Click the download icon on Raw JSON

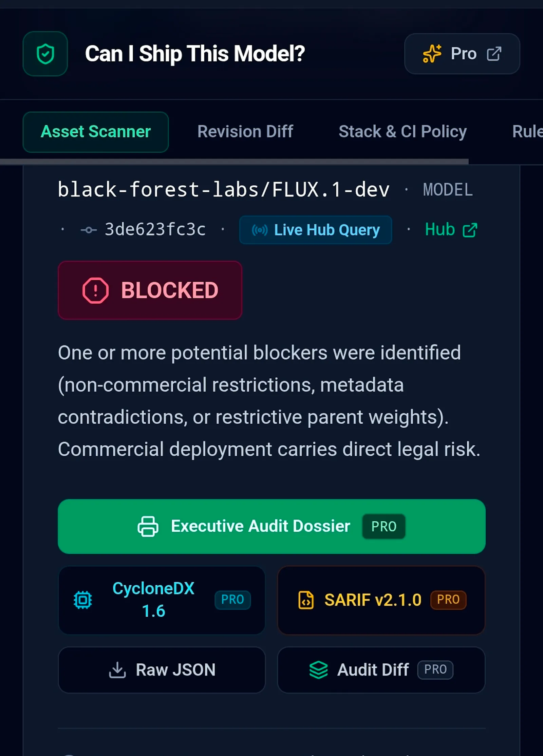117,670
